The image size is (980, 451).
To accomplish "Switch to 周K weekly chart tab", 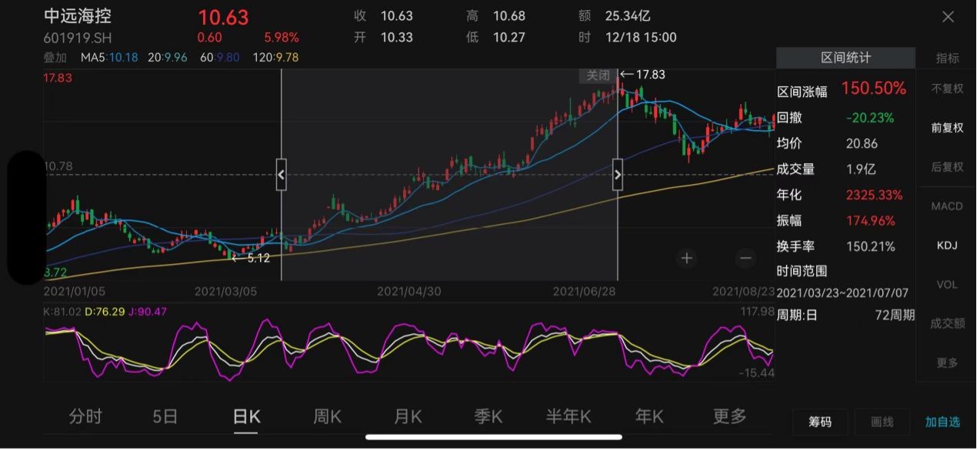I will pyautogui.click(x=328, y=416).
